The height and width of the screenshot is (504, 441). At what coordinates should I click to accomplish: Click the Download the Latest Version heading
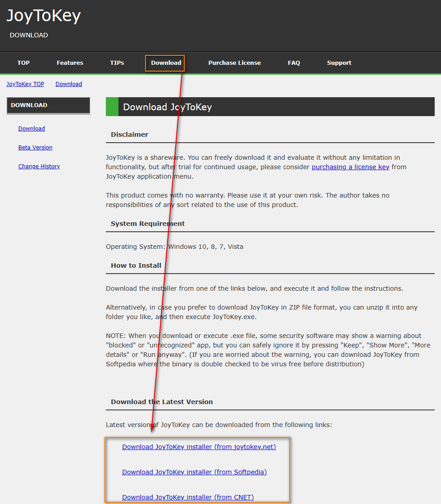click(x=162, y=401)
